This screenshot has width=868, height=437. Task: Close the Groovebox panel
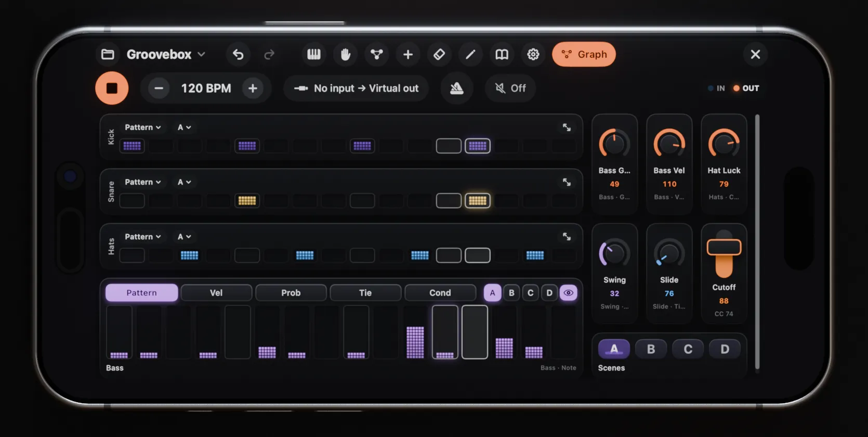tap(755, 54)
